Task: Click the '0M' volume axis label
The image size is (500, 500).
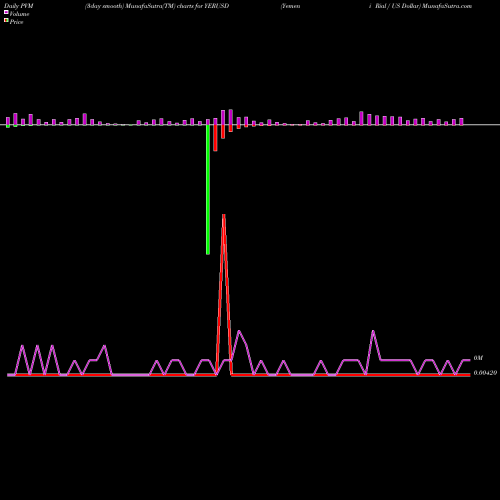Action: click(478, 358)
